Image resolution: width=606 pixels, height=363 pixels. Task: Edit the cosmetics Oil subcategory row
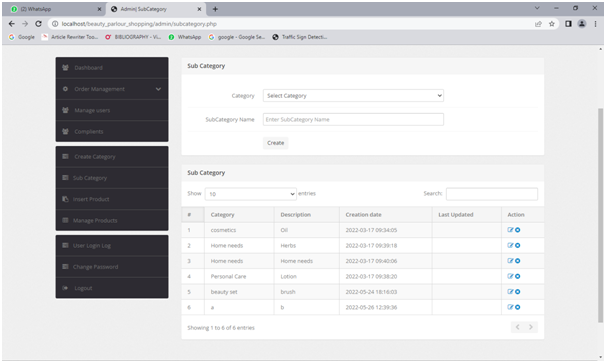[510, 230]
